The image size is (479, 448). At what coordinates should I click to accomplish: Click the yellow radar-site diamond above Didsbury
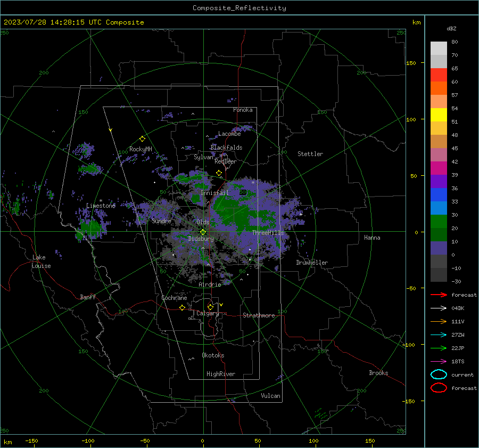(x=203, y=232)
